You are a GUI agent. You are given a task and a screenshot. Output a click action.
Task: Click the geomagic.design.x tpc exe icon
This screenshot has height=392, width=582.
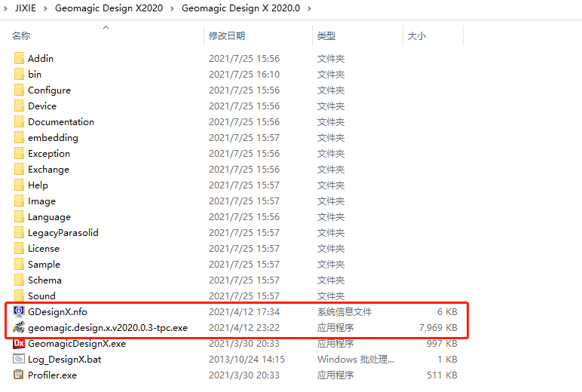coord(19,327)
